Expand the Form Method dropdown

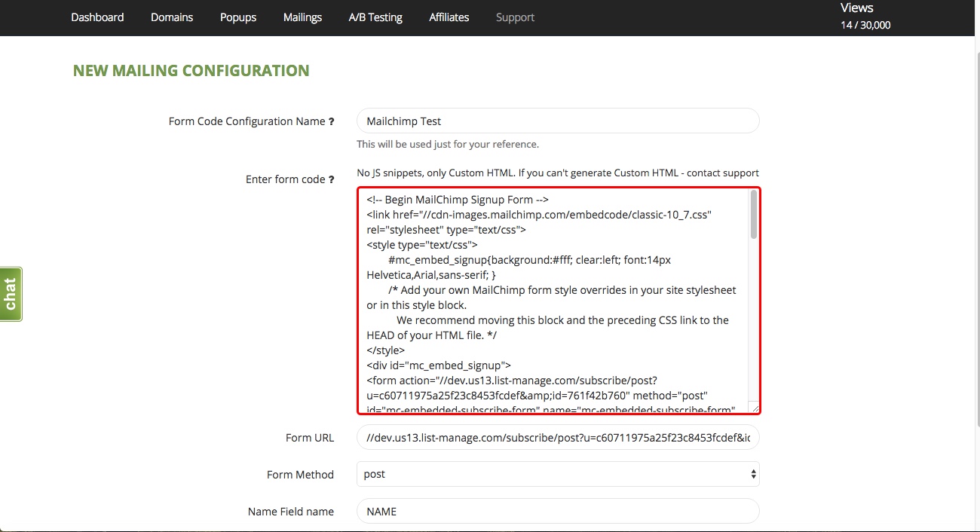pyautogui.click(x=558, y=474)
